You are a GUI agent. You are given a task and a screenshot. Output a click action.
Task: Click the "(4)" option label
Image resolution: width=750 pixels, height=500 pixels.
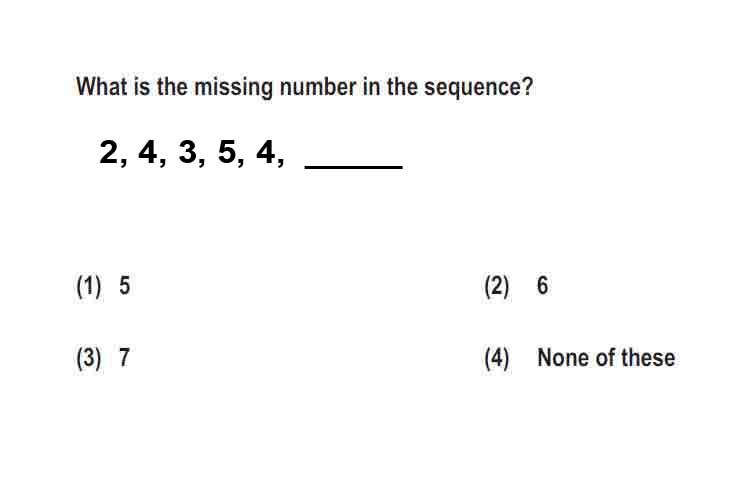pos(497,358)
